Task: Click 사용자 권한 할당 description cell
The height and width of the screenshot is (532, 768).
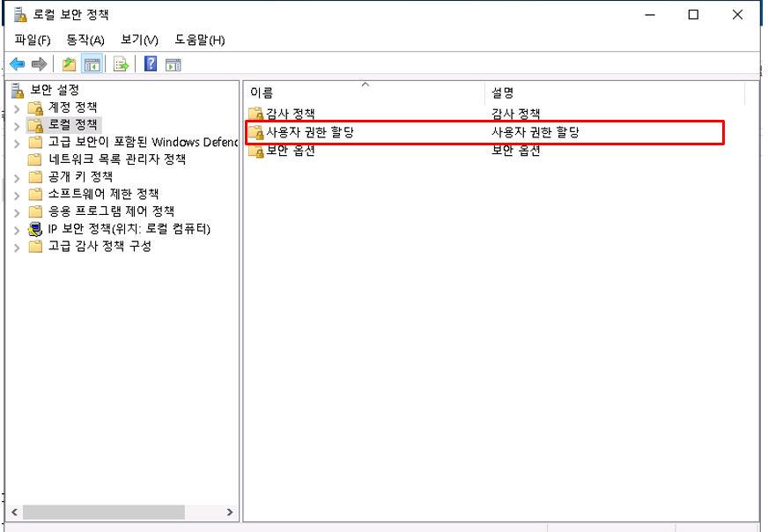Action: click(535, 132)
